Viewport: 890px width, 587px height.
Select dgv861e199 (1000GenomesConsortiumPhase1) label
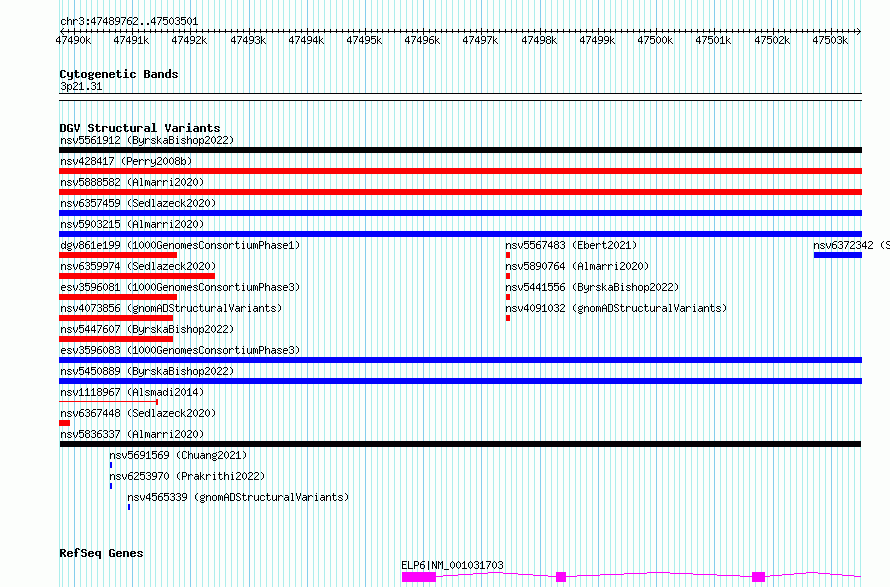click(x=180, y=245)
